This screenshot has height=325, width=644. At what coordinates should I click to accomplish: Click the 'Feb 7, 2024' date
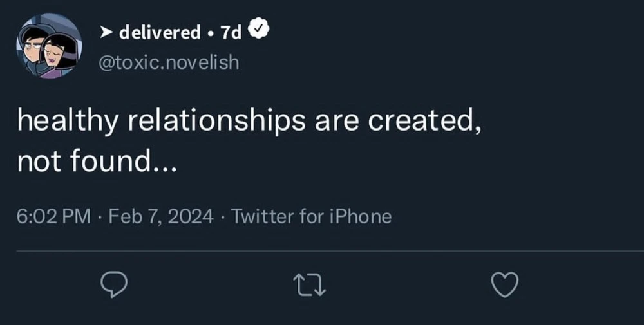160,216
